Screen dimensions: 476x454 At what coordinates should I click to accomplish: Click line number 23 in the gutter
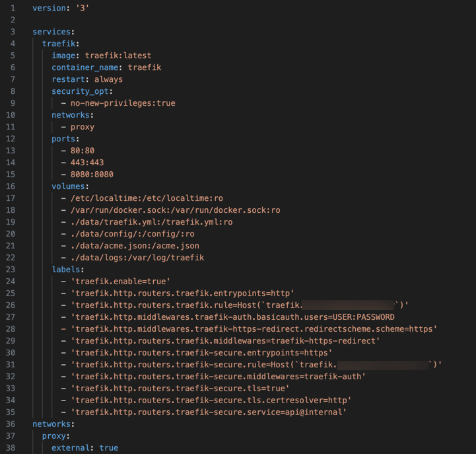[11, 269]
